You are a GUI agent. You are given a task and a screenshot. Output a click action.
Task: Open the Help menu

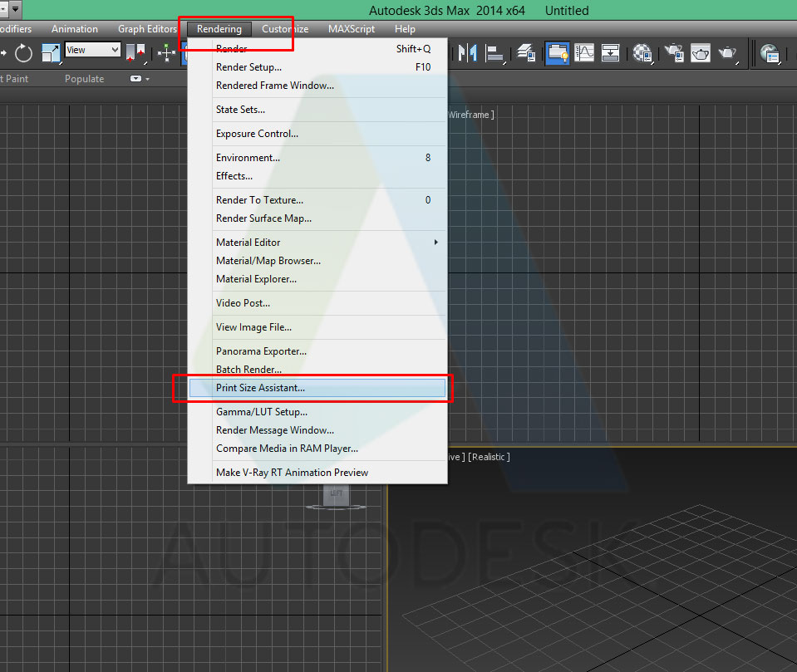(x=405, y=29)
